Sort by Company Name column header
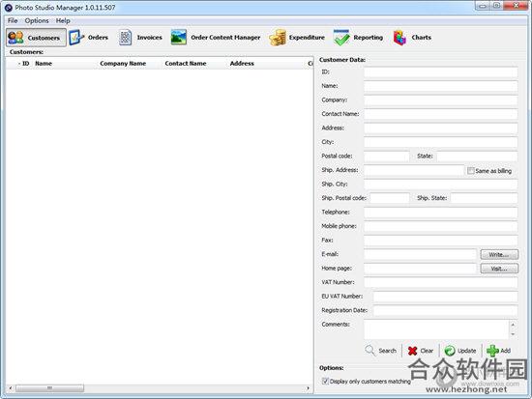The height and width of the screenshot is (399, 532). (123, 64)
